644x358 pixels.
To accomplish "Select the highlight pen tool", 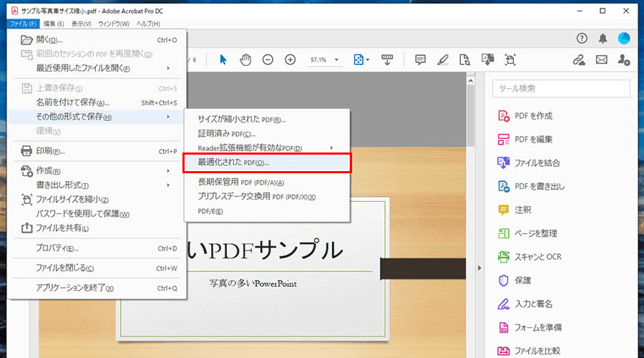I will pos(442,60).
